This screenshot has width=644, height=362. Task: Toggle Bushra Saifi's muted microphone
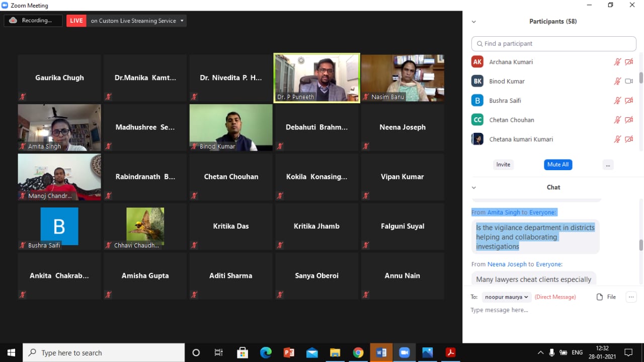pos(617,101)
